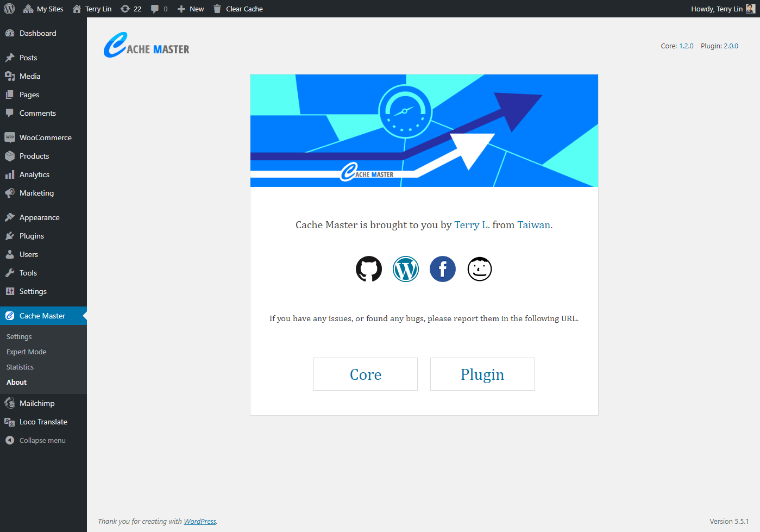This screenshot has width=760, height=532.
Task: Select the Cache Master menu item
Action: pyautogui.click(x=43, y=316)
